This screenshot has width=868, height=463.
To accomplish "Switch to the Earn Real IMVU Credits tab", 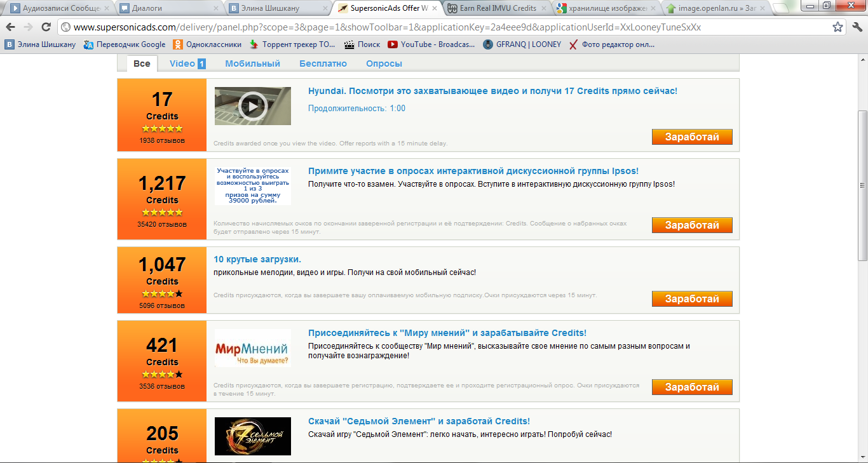I will click(x=496, y=8).
